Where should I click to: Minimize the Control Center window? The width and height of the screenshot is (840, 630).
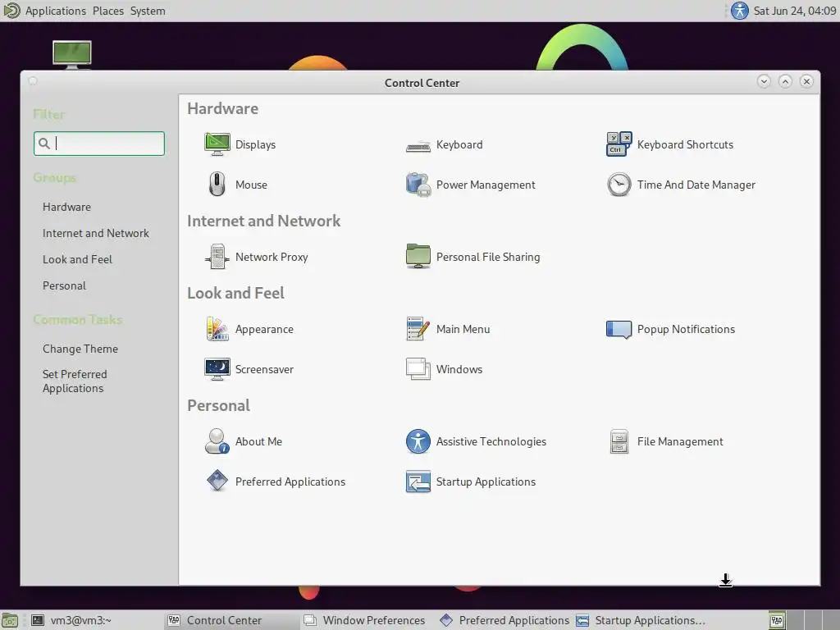point(764,81)
